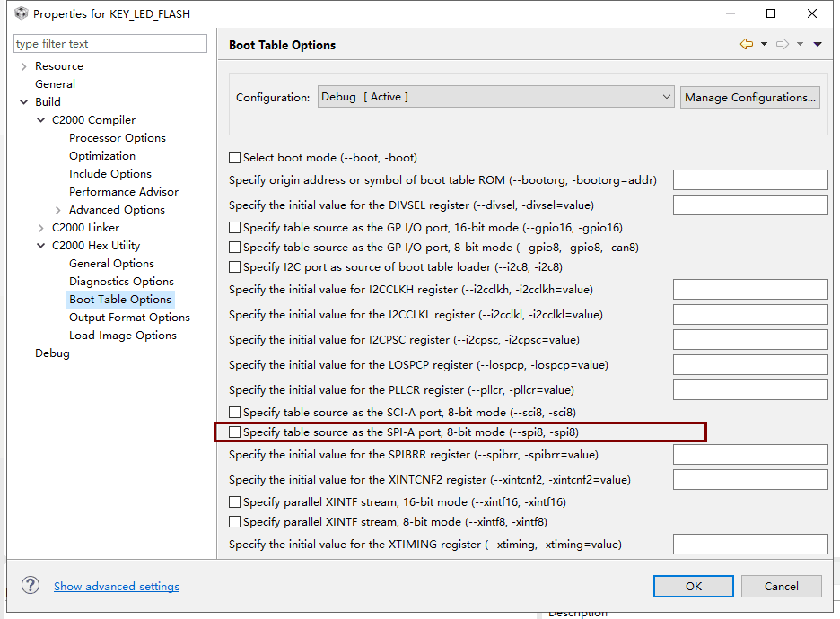Click the back navigation arrow icon
This screenshot has width=840, height=619.
click(x=746, y=45)
